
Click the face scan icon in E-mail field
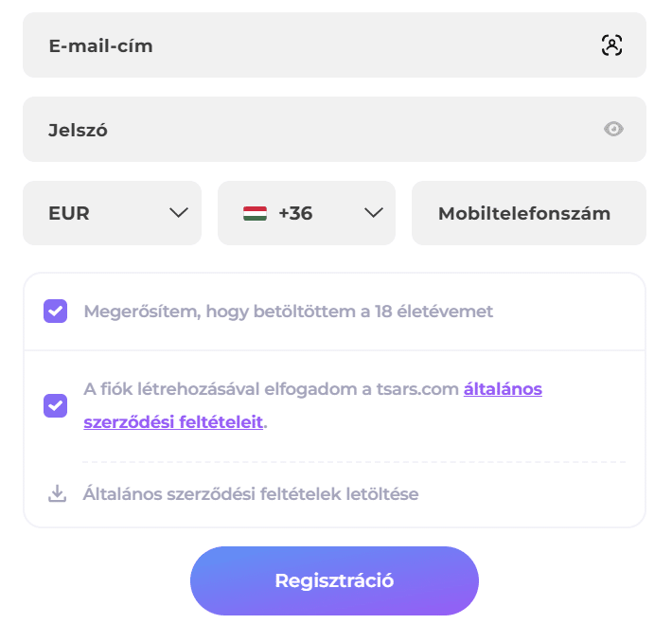[612, 45]
